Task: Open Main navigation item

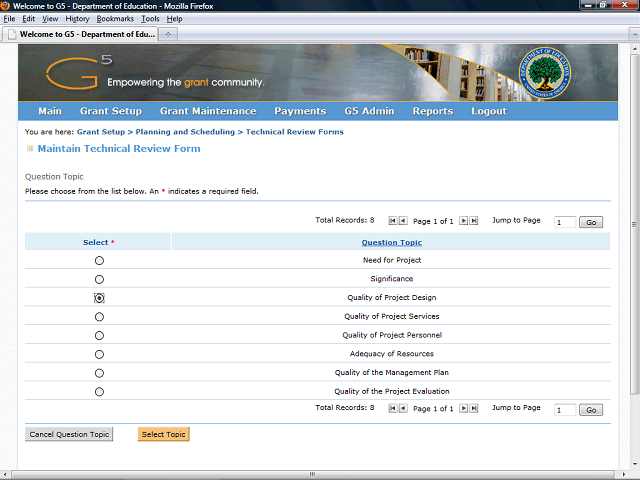Action: 50,111
